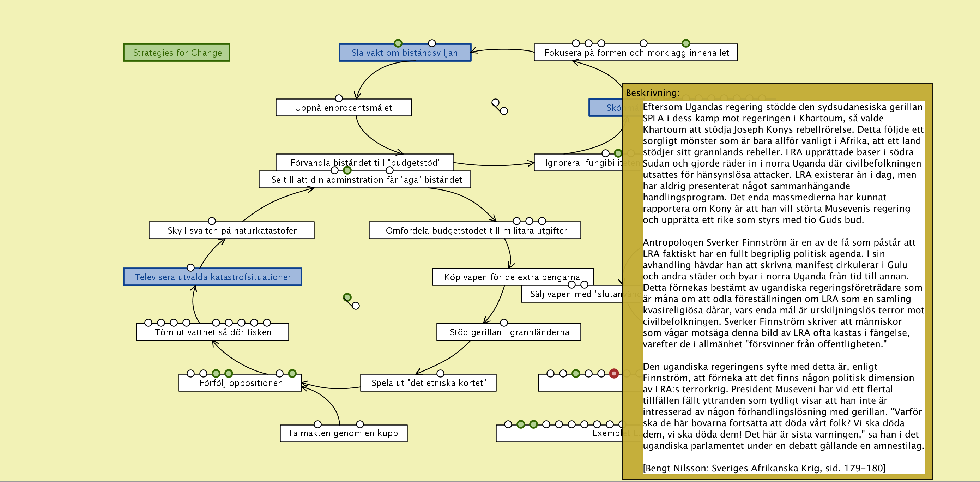Open the "Förfölj oppositionen" node
The height and width of the screenshot is (482, 980).
[241, 383]
